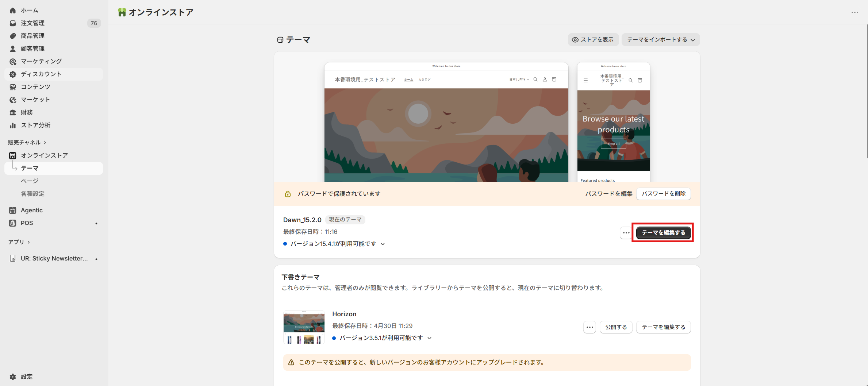Click the Horizon theme name
This screenshot has height=386, width=868.
tap(344, 314)
